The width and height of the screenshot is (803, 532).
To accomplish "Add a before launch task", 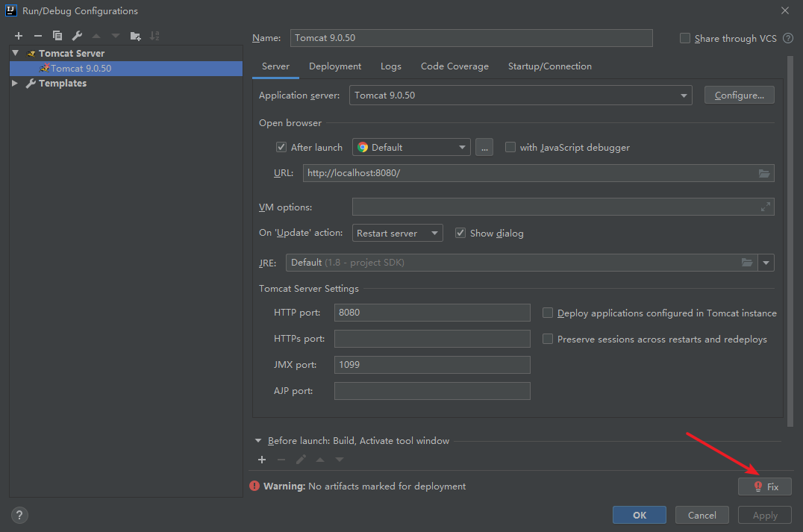I will pos(262,460).
